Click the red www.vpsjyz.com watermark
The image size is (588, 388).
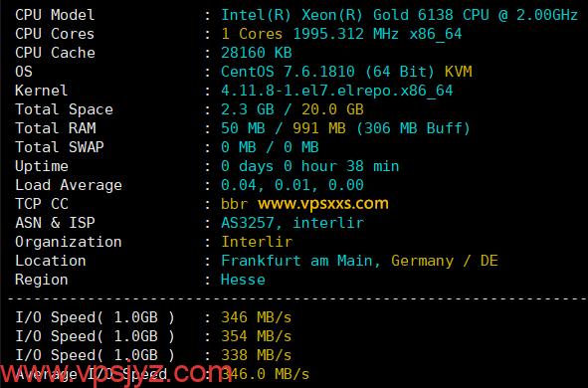pyautogui.click(x=115, y=373)
